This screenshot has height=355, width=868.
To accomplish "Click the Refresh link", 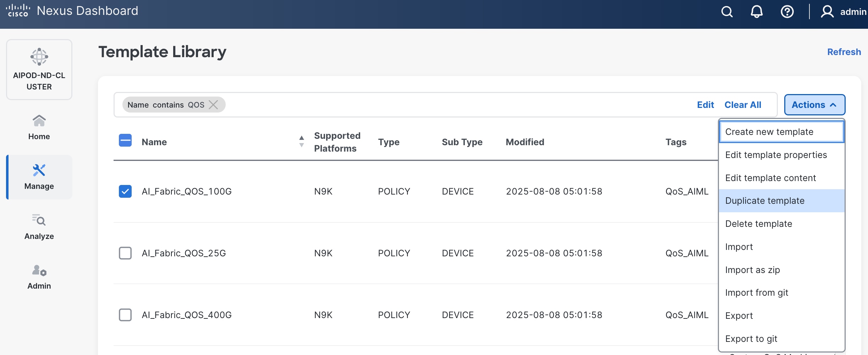I will tap(844, 52).
